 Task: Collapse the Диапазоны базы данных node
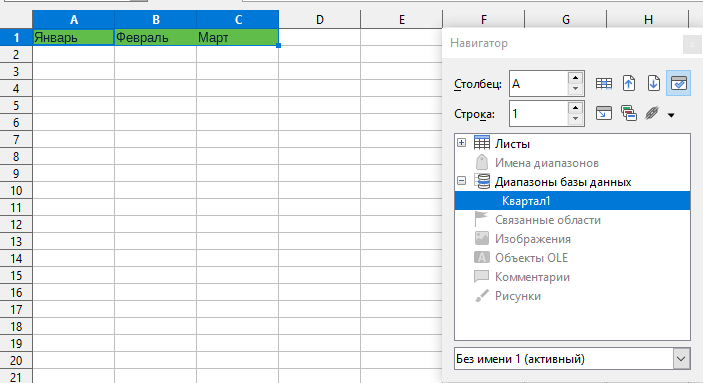(461, 181)
